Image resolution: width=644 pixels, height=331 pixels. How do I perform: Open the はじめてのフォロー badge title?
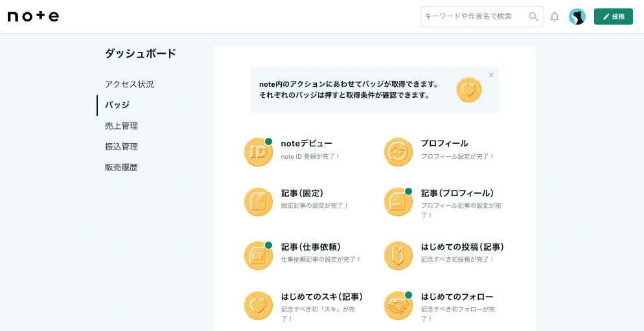click(x=457, y=297)
